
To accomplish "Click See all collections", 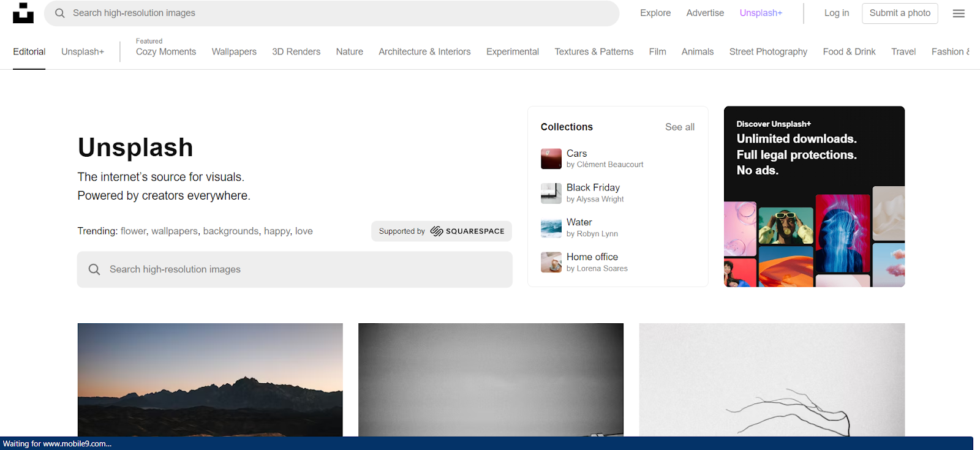I will tap(680, 127).
